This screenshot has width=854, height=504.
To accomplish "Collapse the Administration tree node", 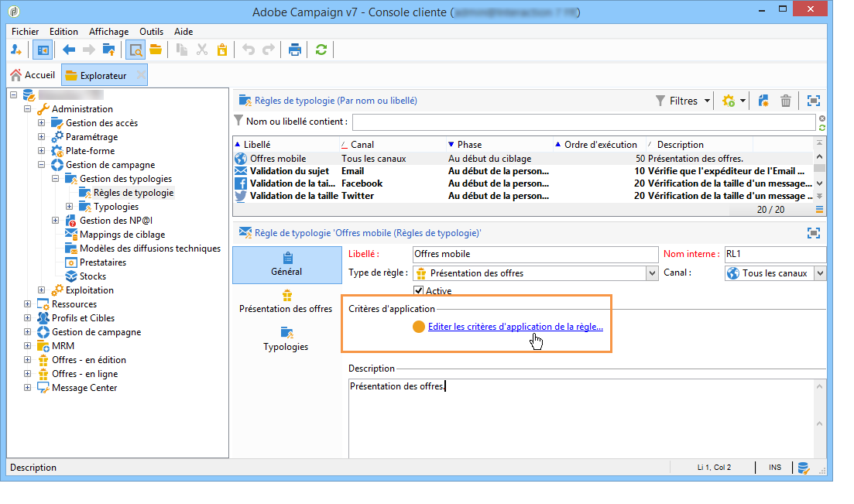I will pos(27,108).
